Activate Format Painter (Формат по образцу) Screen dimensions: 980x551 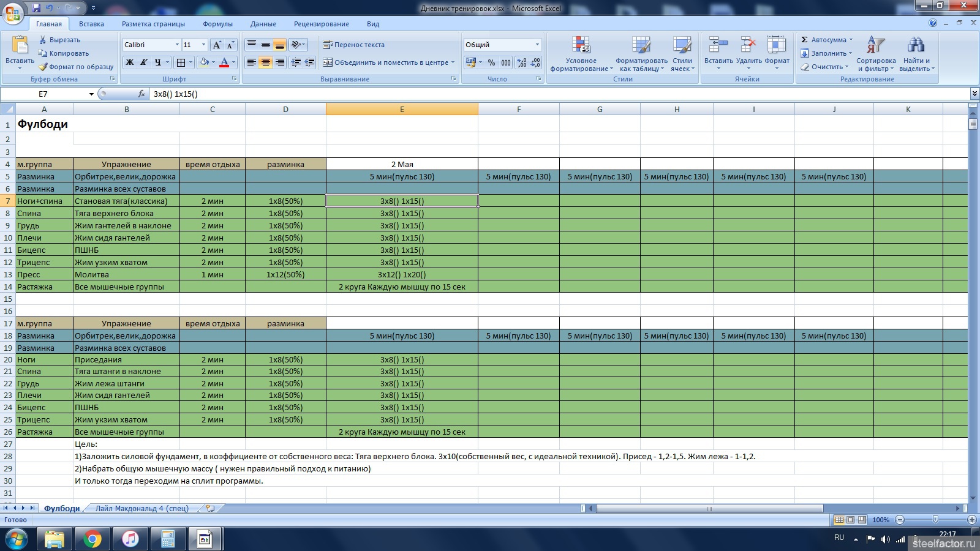coord(76,67)
